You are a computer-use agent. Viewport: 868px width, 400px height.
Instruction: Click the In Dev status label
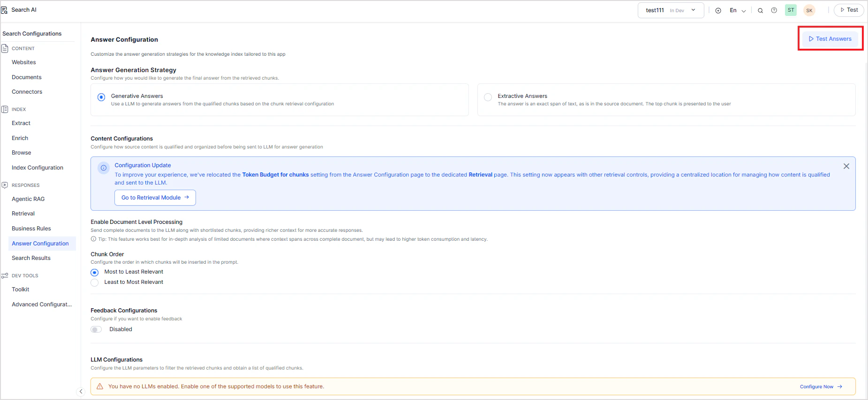pyautogui.click(x=677, y=11)
